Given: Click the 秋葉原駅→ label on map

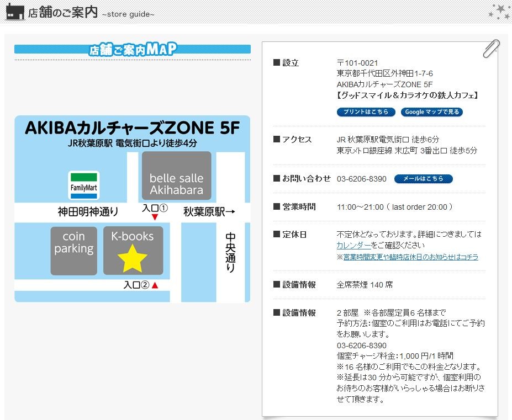Looking at the screenshot, I should (x=209, y=212).
